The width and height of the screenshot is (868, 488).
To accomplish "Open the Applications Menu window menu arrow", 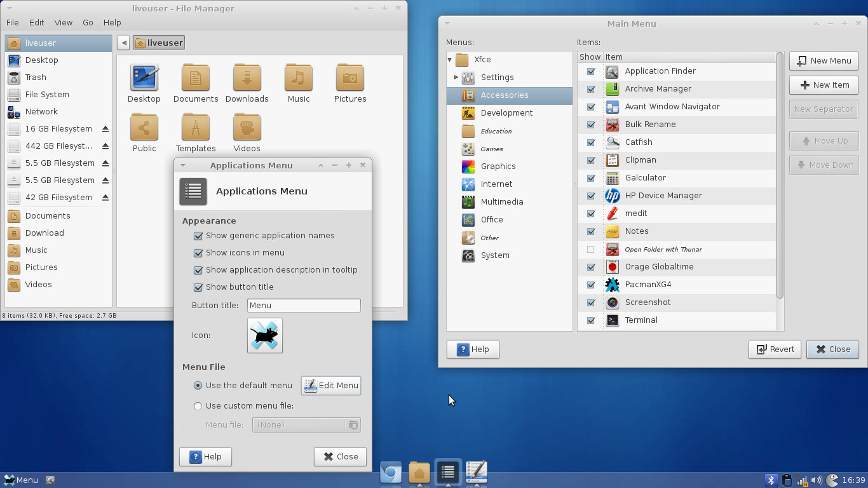I will tap(183, 165).
